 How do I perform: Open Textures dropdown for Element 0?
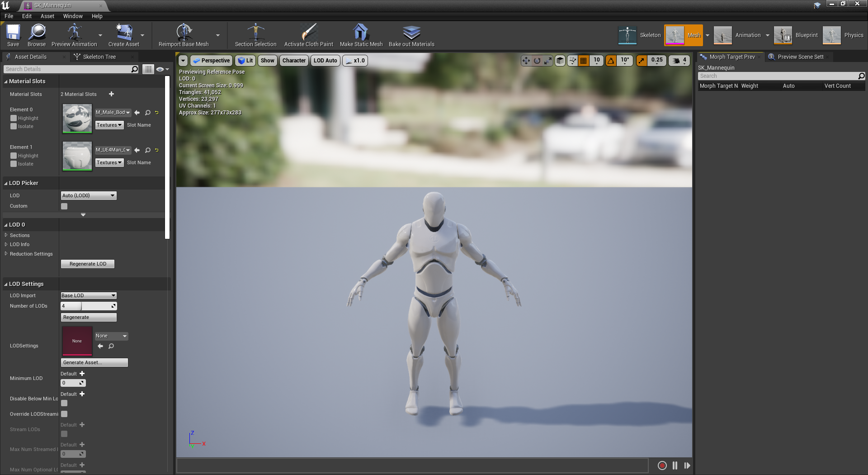(109, 125)
